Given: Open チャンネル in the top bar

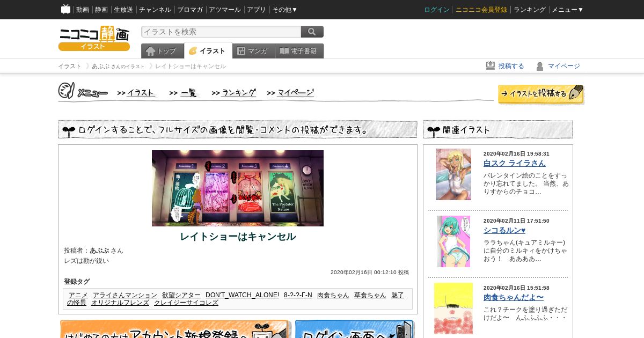Looking at the screenshot, I should click(155, 10).
